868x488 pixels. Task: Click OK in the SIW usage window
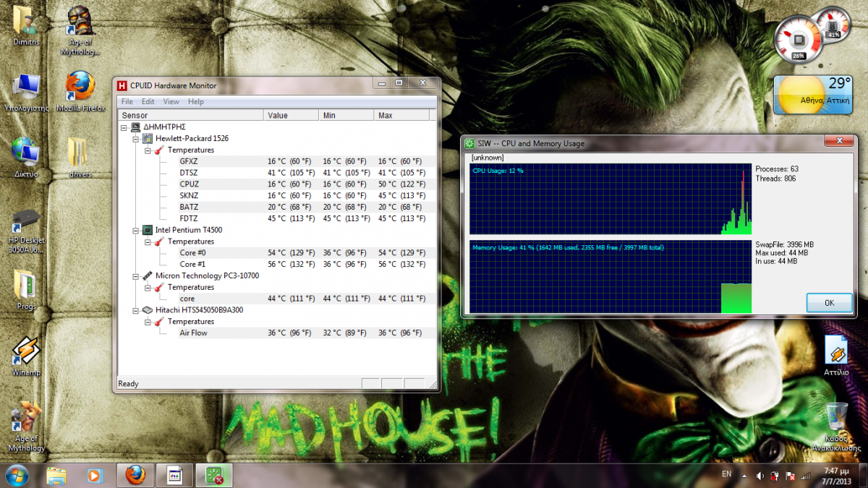tap(830, 303)
